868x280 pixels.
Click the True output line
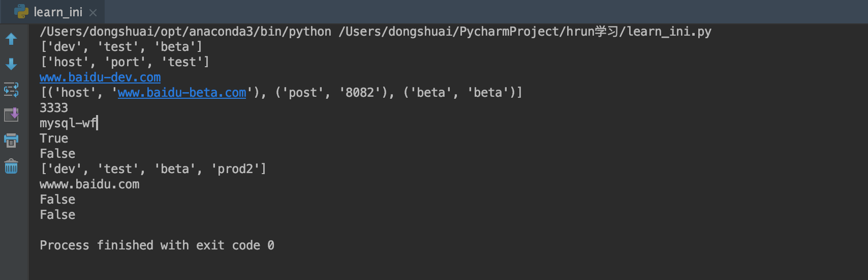pos(54,138)
